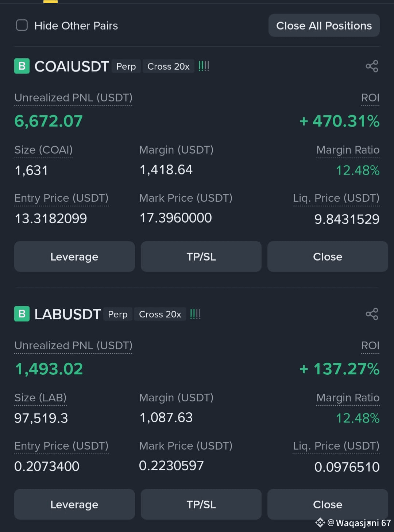Tap the Margin Ratio label on LABUSDT
The width and height of the screenshot is (394, 532).
click(348, 398)
